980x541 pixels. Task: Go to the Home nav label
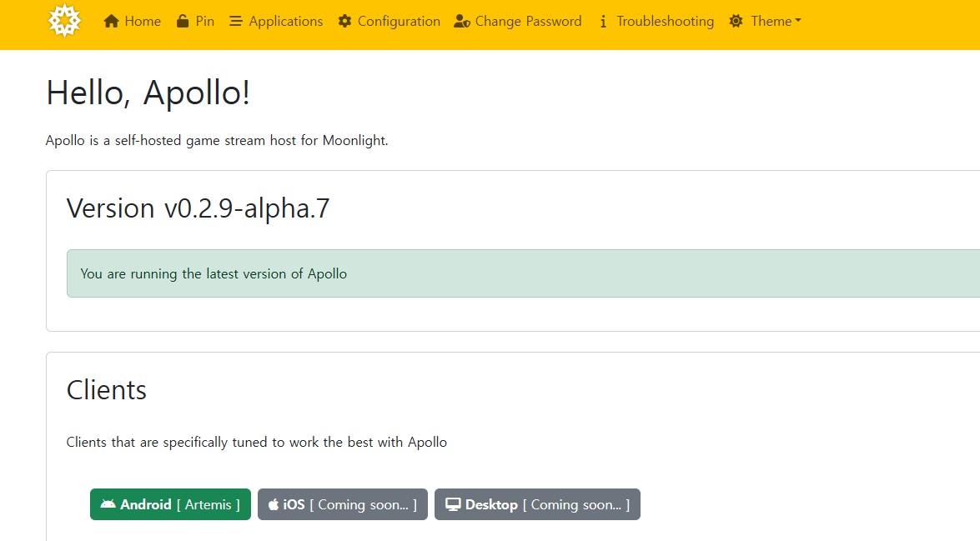coord(143,22)
